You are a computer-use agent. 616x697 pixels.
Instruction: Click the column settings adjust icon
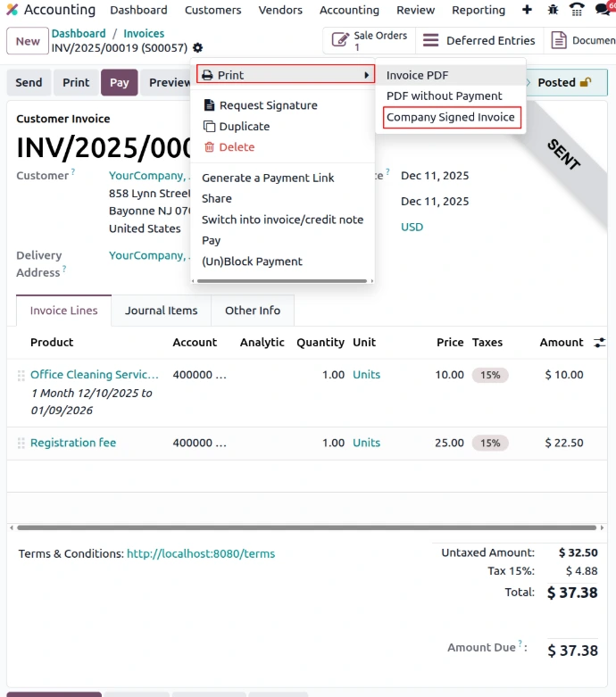[599, 342]
